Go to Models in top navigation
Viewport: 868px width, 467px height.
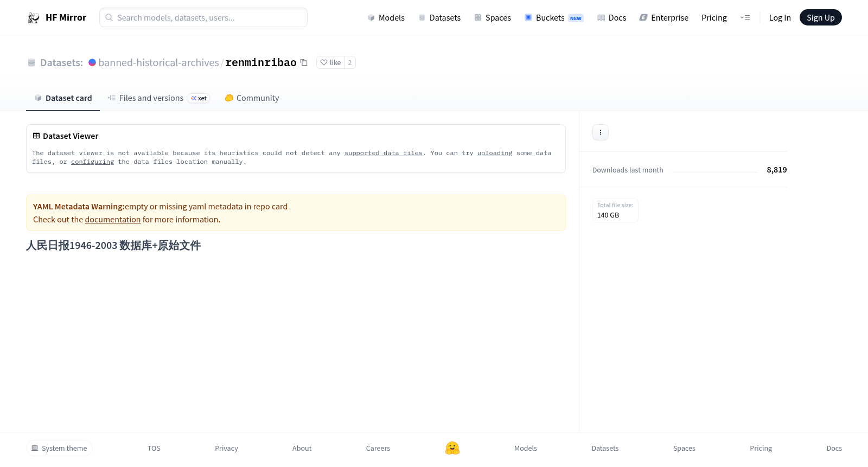coord(386,18)
